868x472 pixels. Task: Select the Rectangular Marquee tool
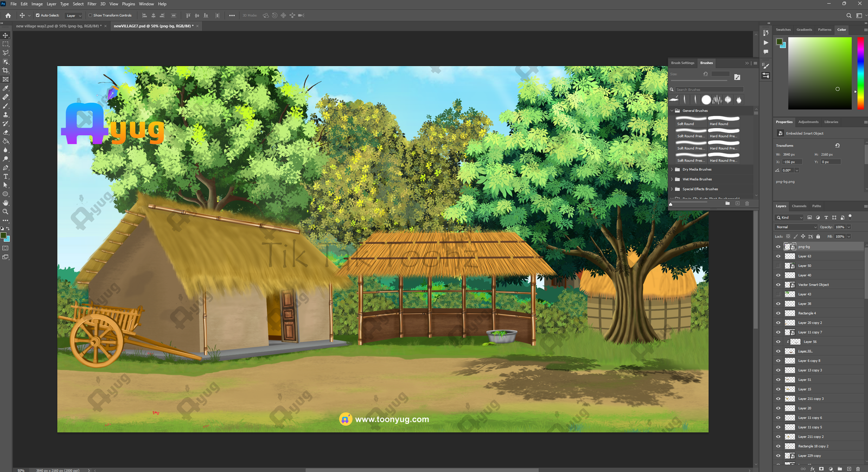tap(5, 44)
